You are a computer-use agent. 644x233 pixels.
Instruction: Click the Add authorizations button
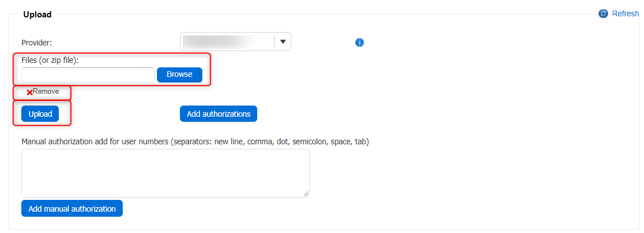pos(219,114)
